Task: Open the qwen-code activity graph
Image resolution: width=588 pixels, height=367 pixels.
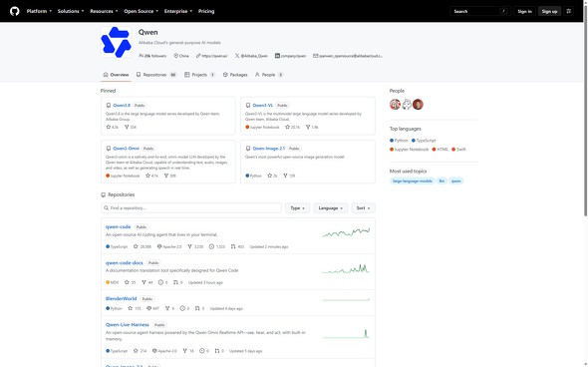Action: (346, 232)
